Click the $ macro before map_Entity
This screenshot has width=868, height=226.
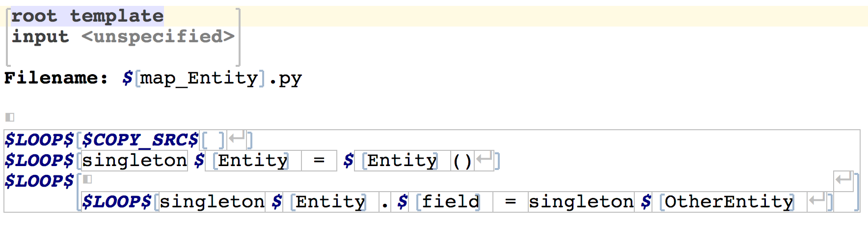click(128, 78)
